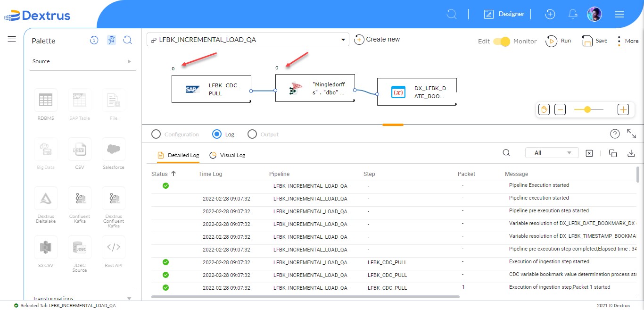The image size is (644, 310).
Task: Open the log panel help icon
Action: pos(615,134)
